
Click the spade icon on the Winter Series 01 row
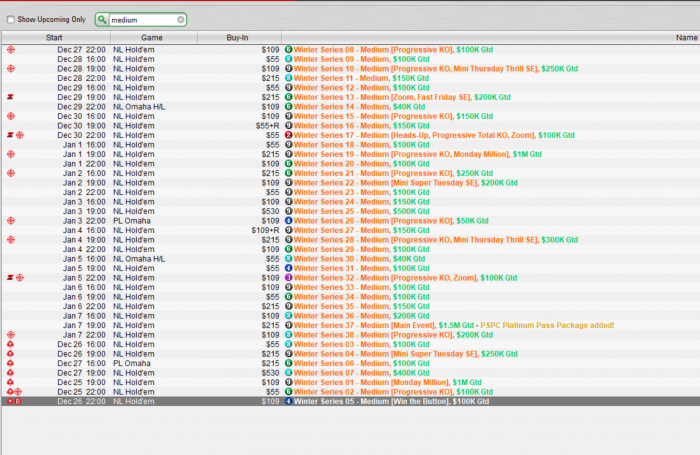[x=10, y=382]
